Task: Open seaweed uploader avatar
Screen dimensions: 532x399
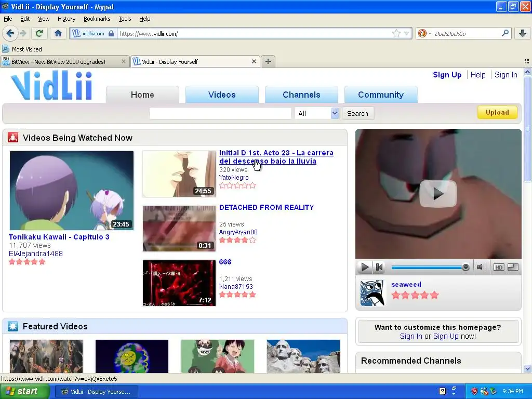Action: coord(373,293)
